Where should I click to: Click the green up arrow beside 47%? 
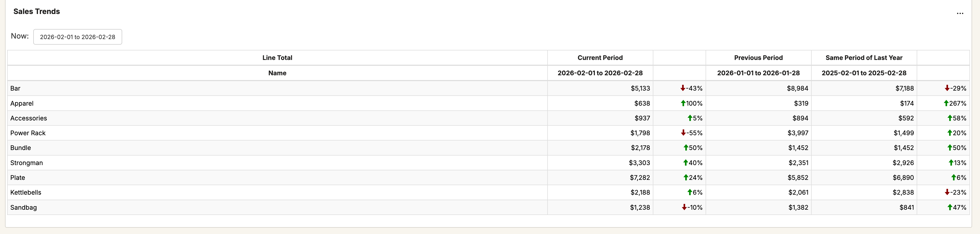950,207
